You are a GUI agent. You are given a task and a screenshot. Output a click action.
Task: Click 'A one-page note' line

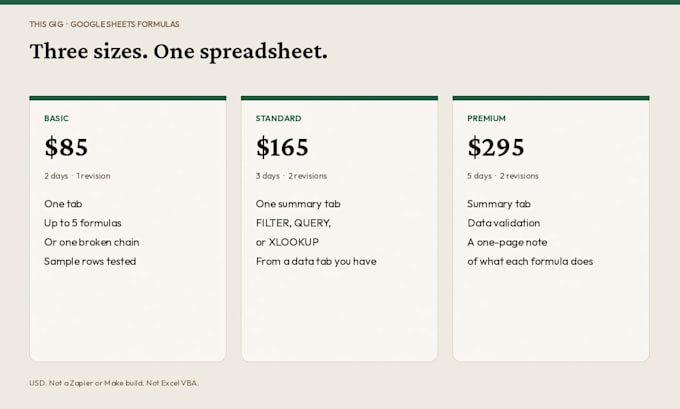507,242
